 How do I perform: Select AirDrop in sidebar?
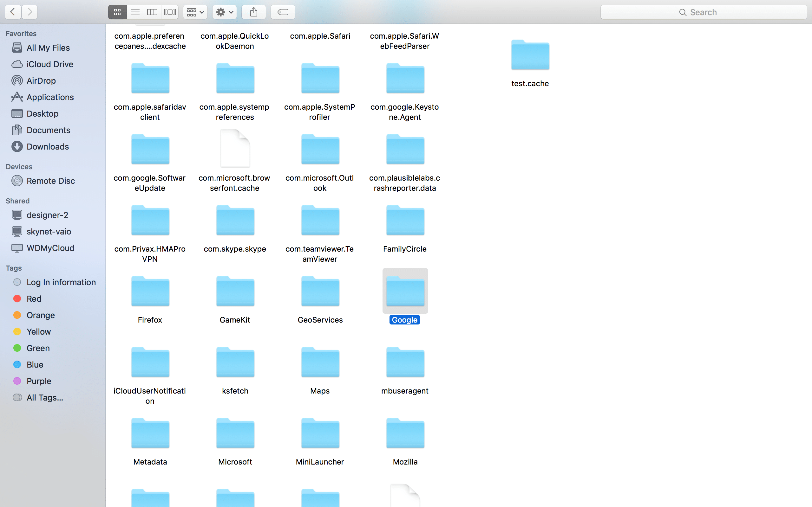point(41,80)
